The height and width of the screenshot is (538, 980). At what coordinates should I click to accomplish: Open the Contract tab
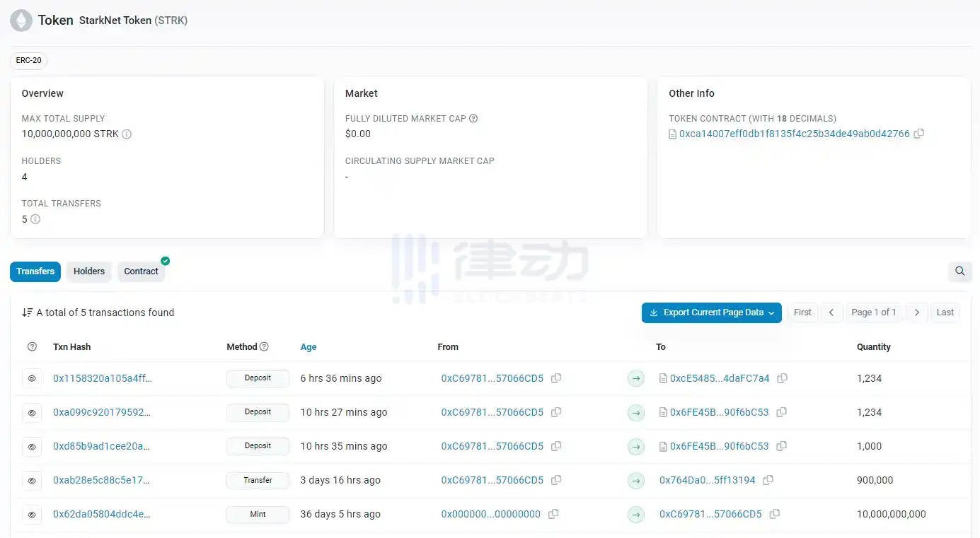141,271
